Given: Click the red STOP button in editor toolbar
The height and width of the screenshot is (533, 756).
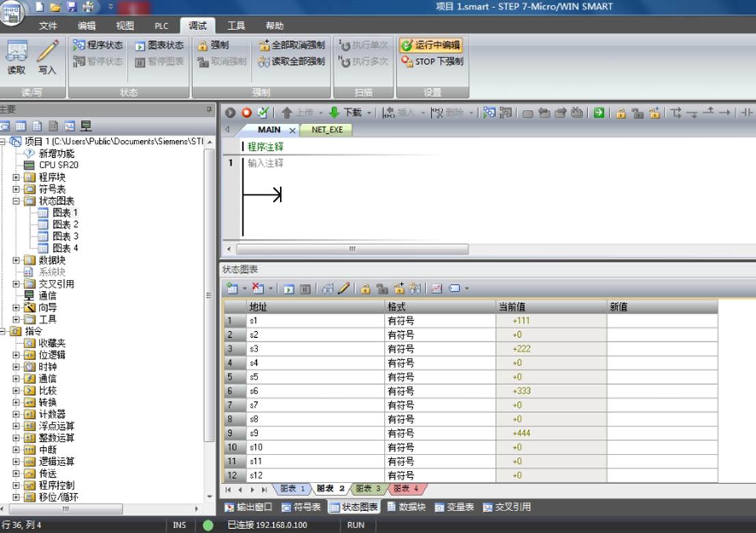Looking at the screenshot, I should click(247, 113).
